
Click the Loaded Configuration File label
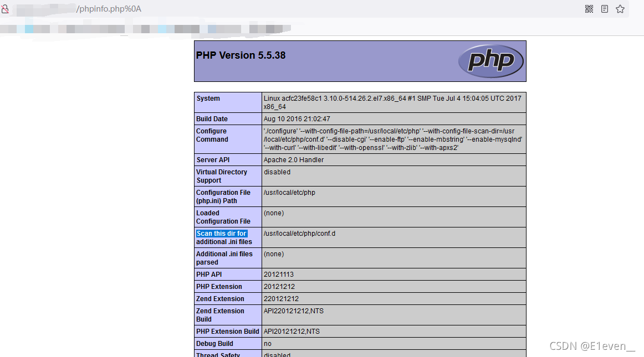223,218
